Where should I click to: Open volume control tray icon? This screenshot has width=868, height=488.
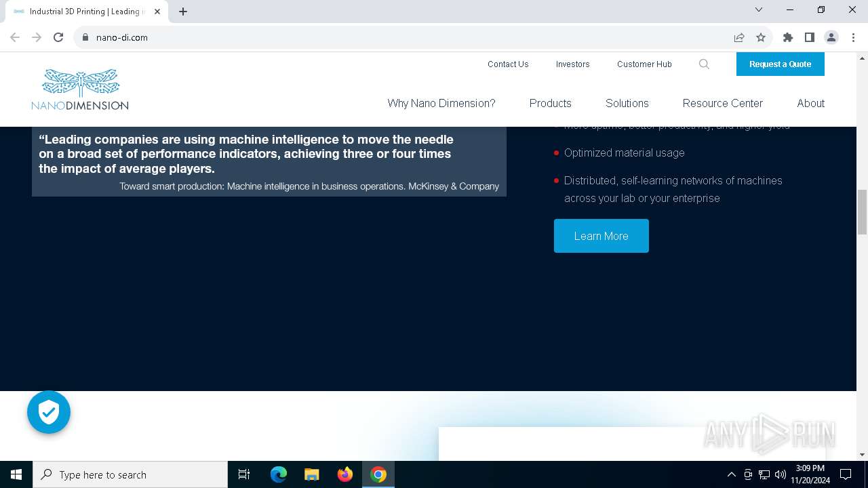[781, 474]
